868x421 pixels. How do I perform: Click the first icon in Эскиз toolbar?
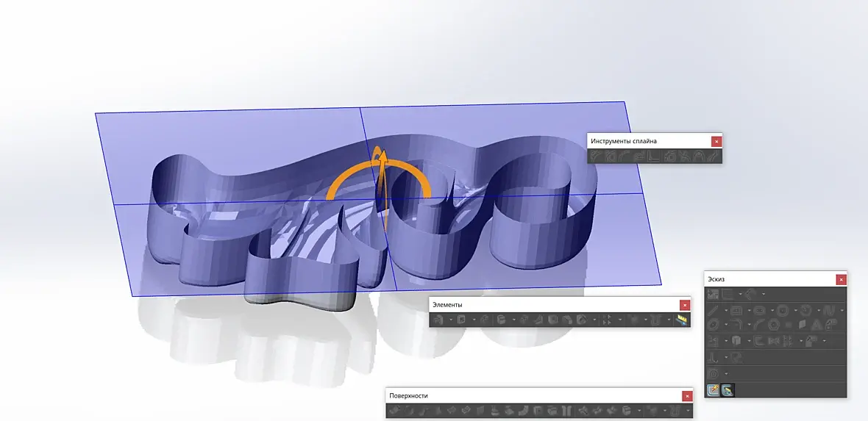[x=713, y=294]
